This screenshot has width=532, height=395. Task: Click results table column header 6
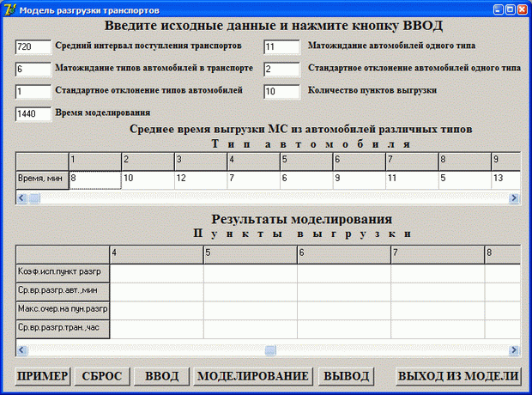pyautogui.click(x=344, y=255)
